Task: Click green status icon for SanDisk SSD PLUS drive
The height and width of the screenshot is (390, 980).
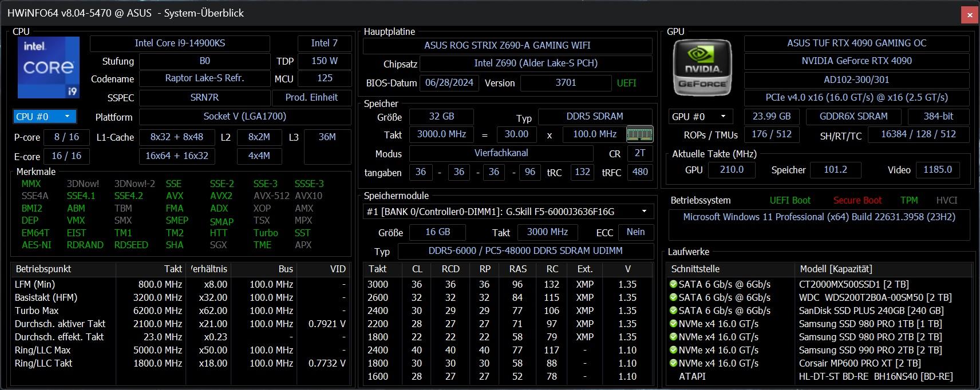Action: click(673, 311)
